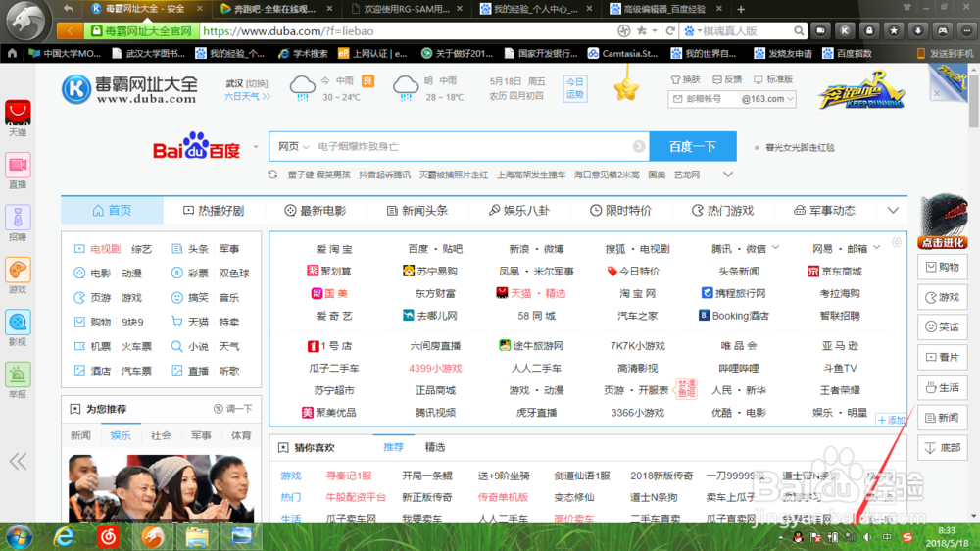The image size is (980, 551).
Task: Expand more hot search suggestions chevron
Action: pos(728,175)
